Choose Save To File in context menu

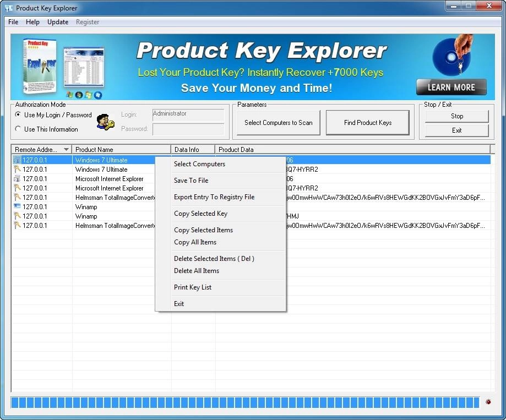point(220,181)
